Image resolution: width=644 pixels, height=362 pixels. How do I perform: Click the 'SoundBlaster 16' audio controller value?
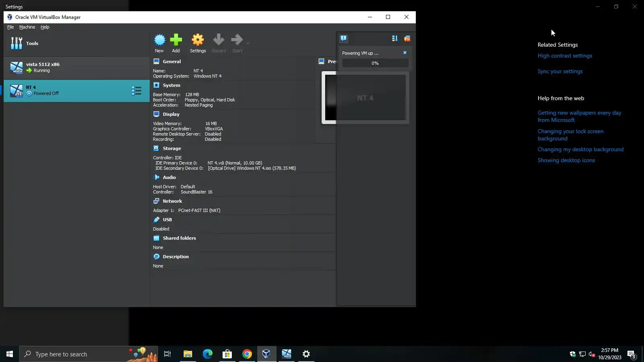click(x=196, y=192)
